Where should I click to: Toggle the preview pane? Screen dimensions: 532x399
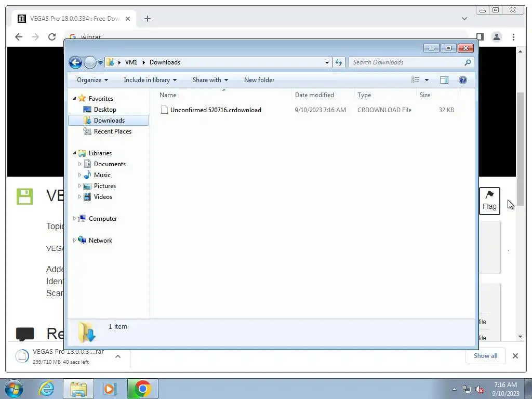[444, 80]
